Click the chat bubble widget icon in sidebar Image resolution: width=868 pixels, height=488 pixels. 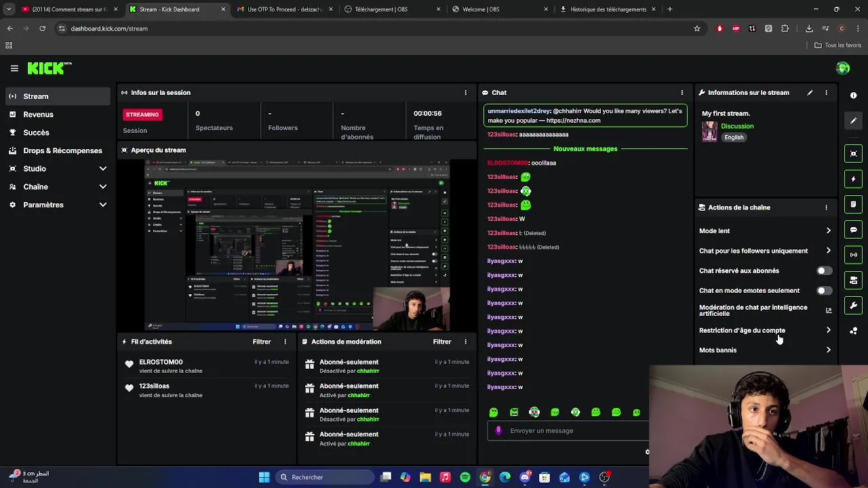coord(853,230)
